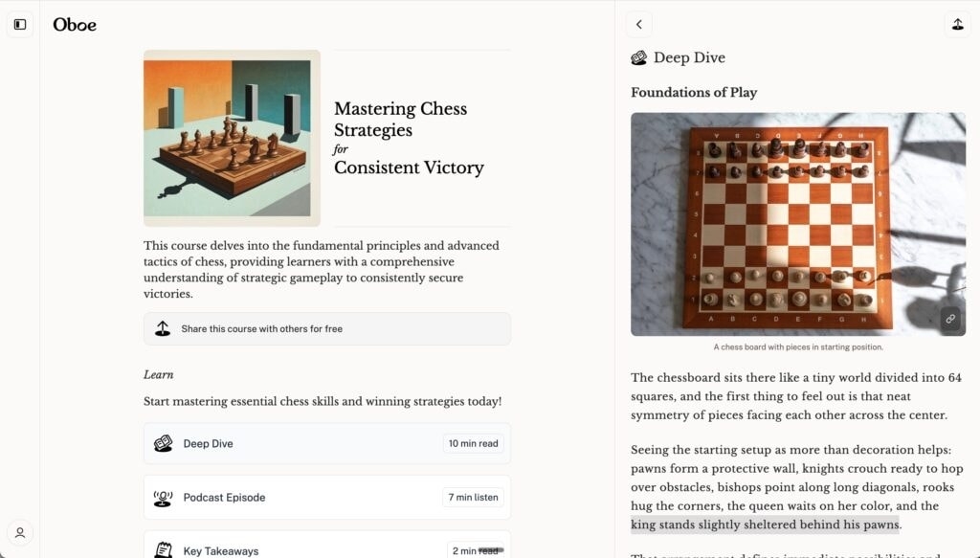The image size is (980, 558).
Task: Click the course cover chess artwork
Action: pyautogui.click(x=232, y=138)
